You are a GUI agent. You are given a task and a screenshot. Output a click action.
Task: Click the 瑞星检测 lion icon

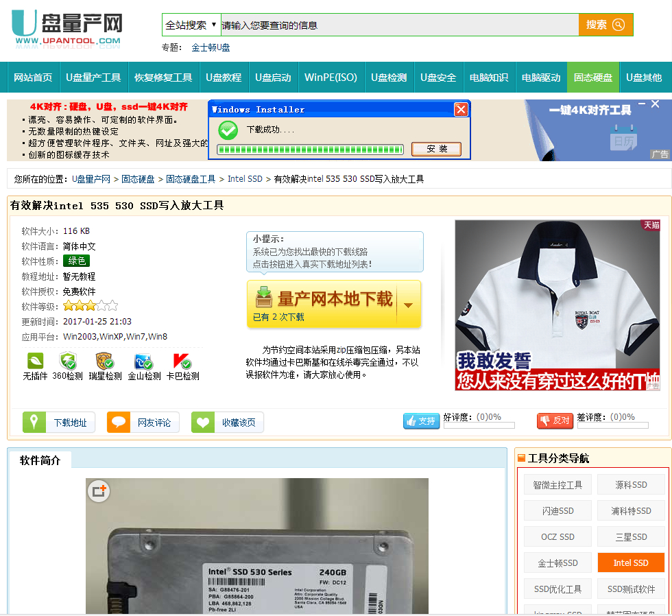(x=104, y=361)
